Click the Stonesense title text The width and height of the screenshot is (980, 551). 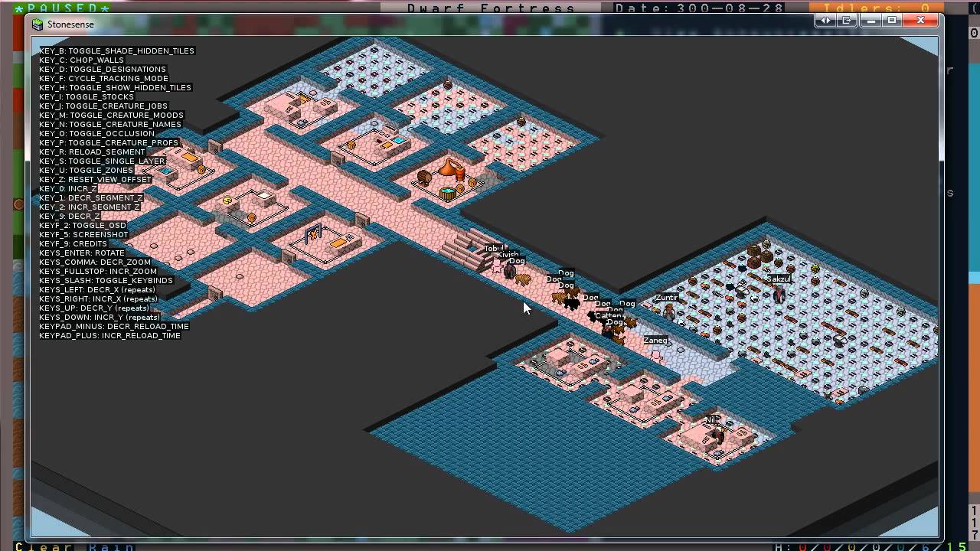pyautogui.click(x=70, y=24)
